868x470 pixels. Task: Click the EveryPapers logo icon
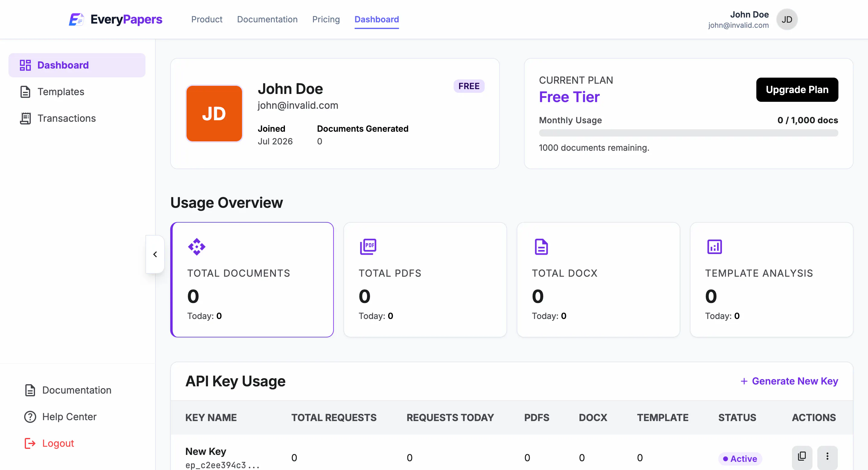tap(76, 19)
